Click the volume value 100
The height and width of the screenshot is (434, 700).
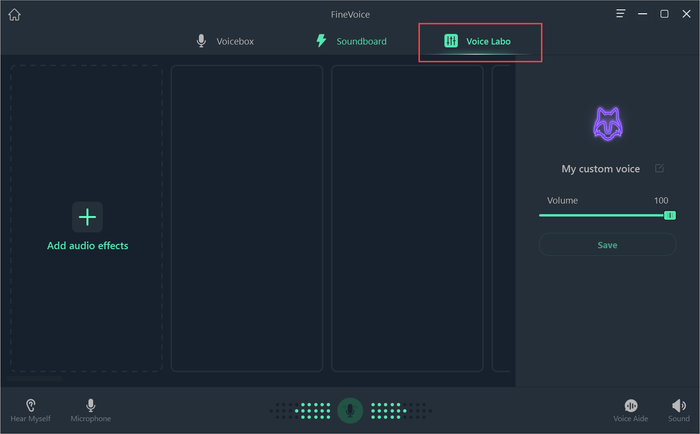[x=661, y=200]
